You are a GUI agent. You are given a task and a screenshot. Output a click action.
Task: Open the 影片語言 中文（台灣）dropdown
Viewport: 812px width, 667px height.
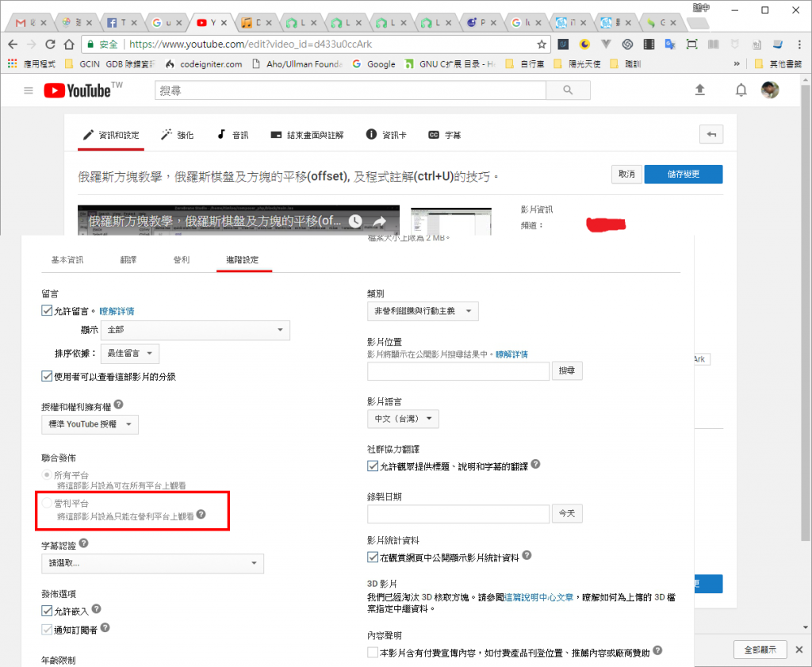tap(403, 419)
